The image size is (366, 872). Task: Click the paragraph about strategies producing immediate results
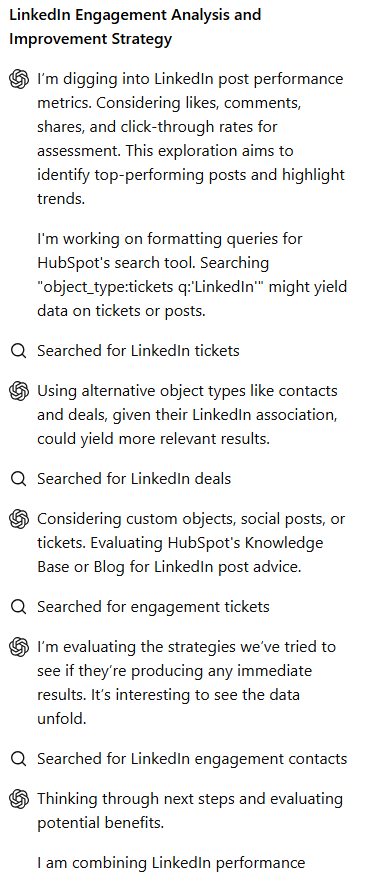pyautogui.click(x=186, y=683)
